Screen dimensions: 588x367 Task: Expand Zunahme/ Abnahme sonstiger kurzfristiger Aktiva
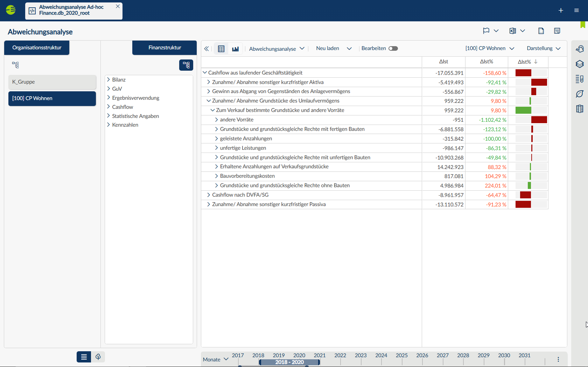pyautogui.click(x=209, y=82)
